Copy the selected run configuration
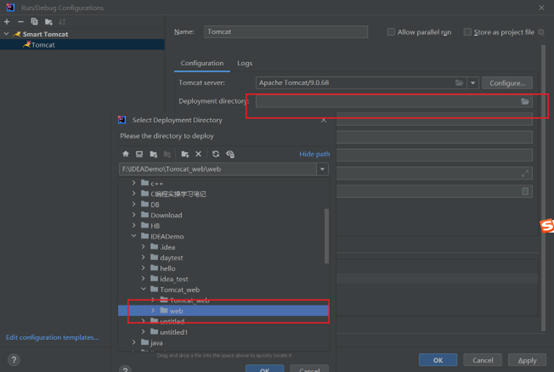The image size is (554, 372). [34, 22]
